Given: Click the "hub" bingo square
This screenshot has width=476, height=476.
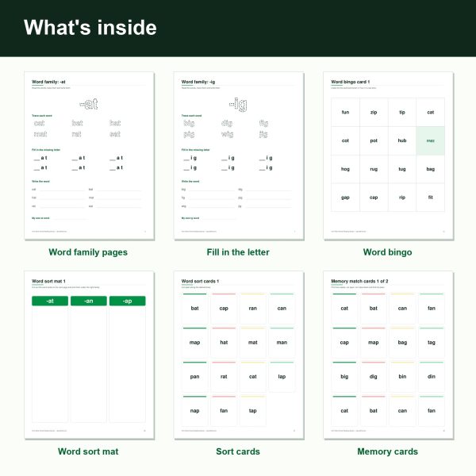Looking at the screenshot, I should [402, 141].
